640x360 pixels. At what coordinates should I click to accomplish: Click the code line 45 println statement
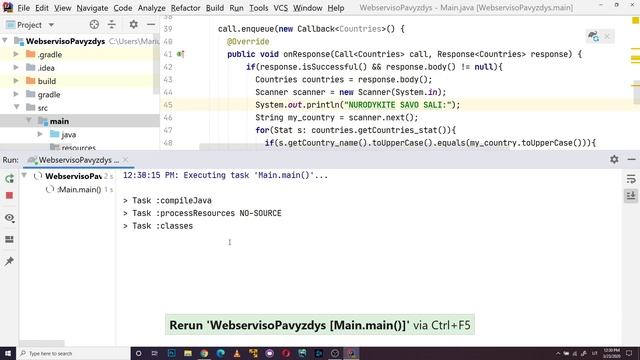357,105
